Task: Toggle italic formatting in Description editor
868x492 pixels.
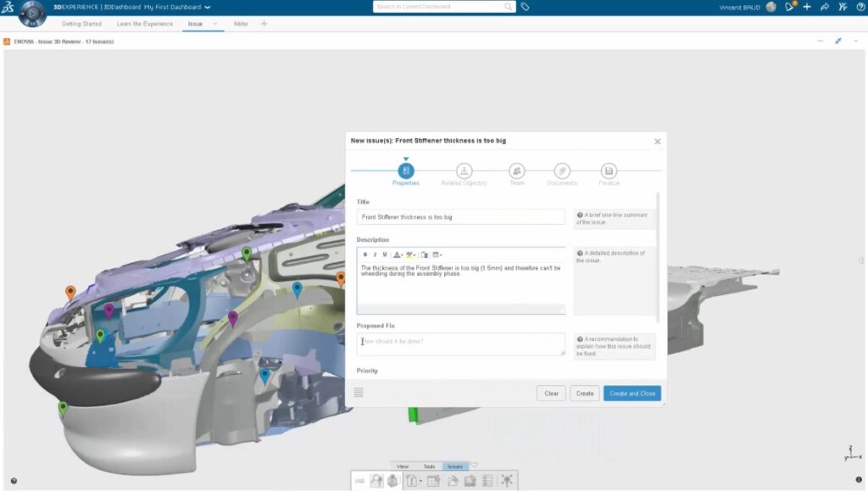Action: coord(375,254)
